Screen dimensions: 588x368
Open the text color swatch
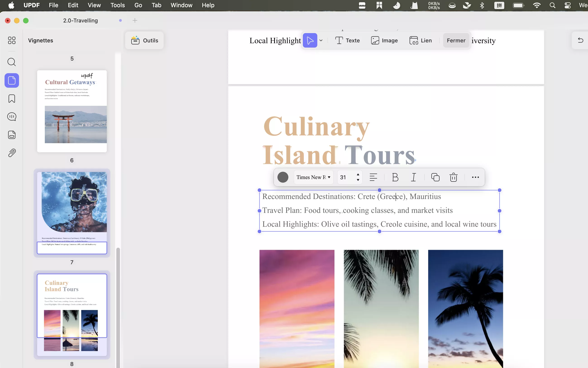[283, 177]
